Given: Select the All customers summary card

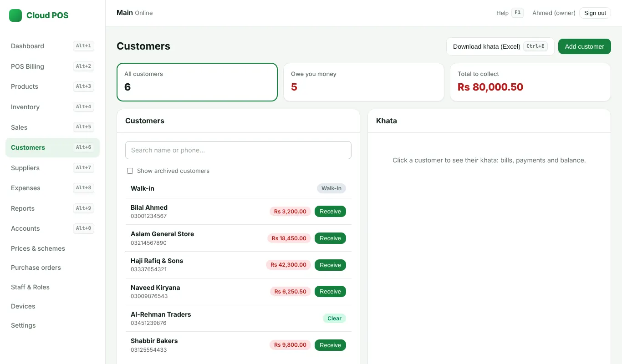Looking at the screenshot, I should point(197,82).
